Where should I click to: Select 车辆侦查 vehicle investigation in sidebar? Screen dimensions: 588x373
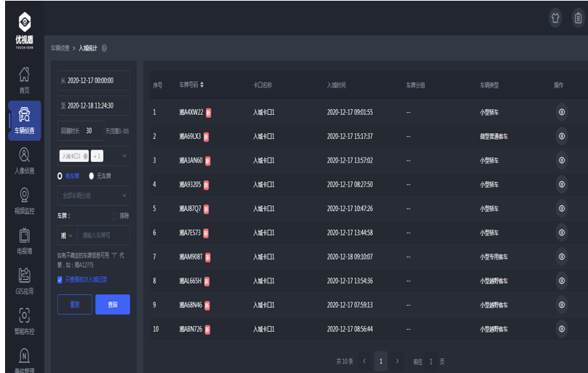pos(25,121)
